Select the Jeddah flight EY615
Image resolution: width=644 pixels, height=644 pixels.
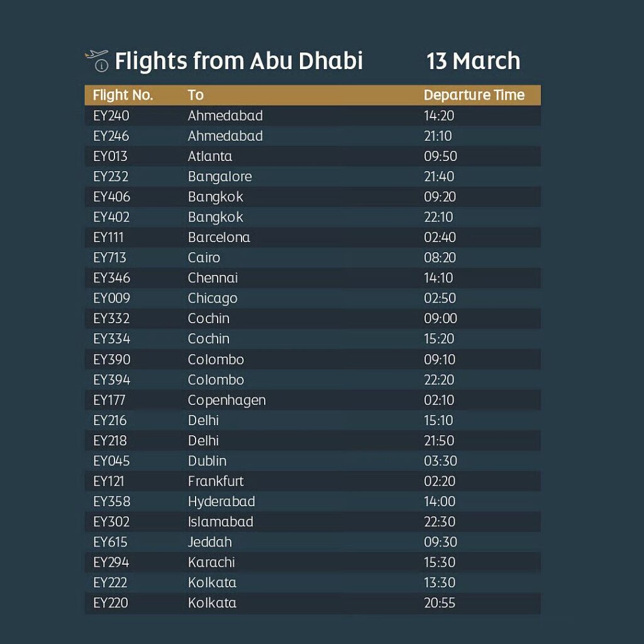point(110,542)
